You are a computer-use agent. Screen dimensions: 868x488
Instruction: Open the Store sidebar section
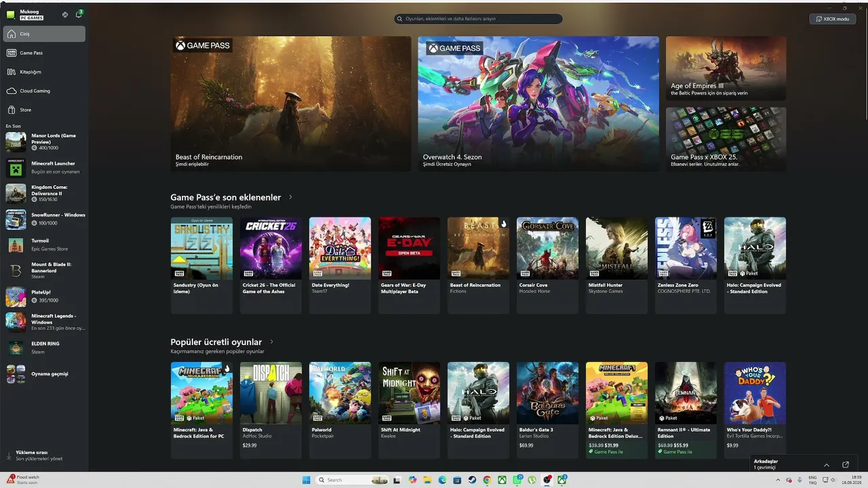pos(44,110)
